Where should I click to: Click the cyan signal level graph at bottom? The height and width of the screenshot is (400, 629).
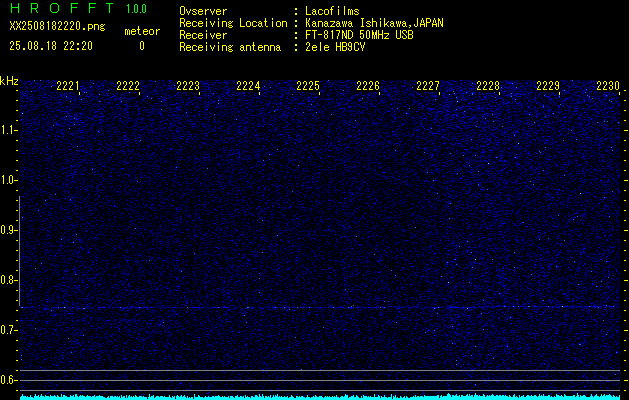[x=320, y=397]
